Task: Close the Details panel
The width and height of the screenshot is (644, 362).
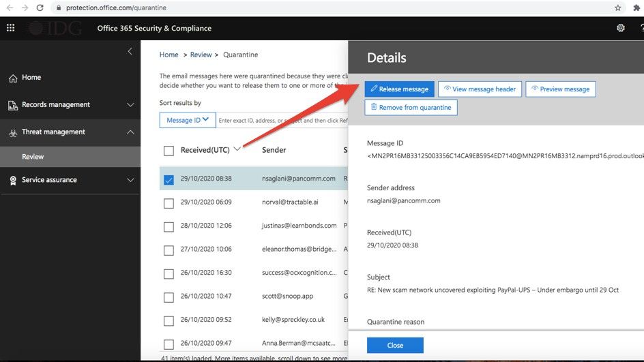Action: (x=395, y=345)
